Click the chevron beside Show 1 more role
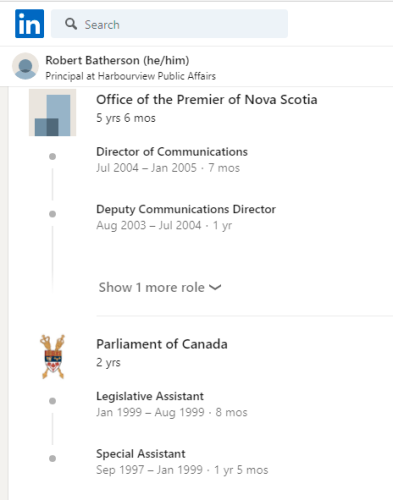Viewport: 393px width, 500px height. [x=215, y=287]
